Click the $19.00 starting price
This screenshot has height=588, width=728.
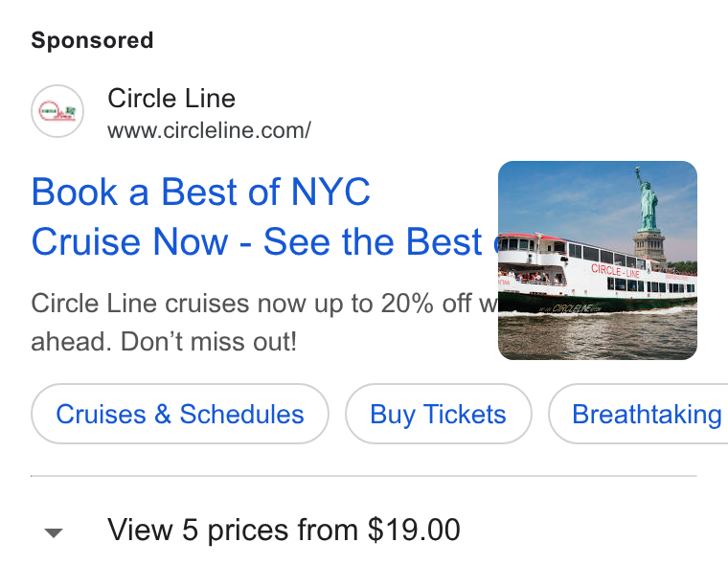point(414,530)
